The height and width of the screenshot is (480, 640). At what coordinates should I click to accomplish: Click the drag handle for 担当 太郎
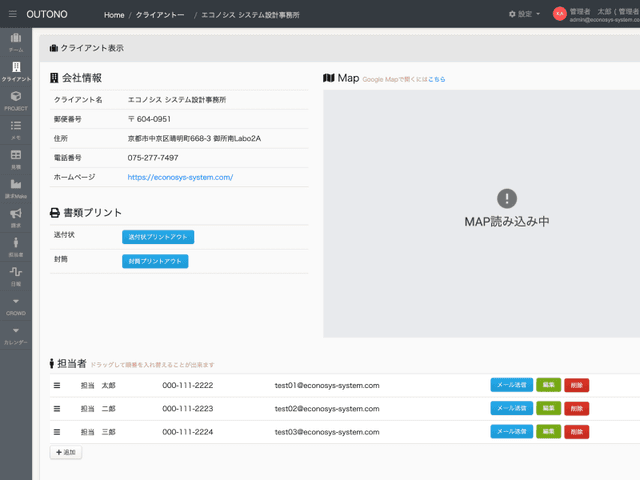(x=57, y=385)
